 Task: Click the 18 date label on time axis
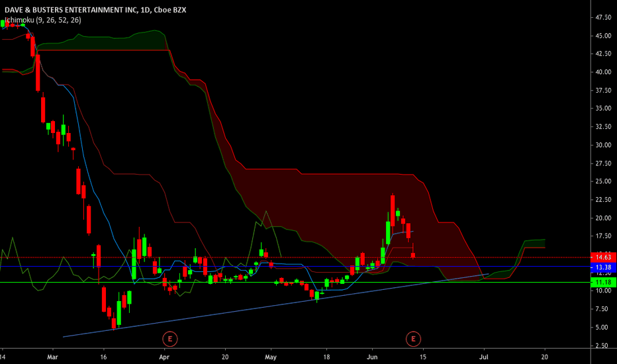[326, 357]
